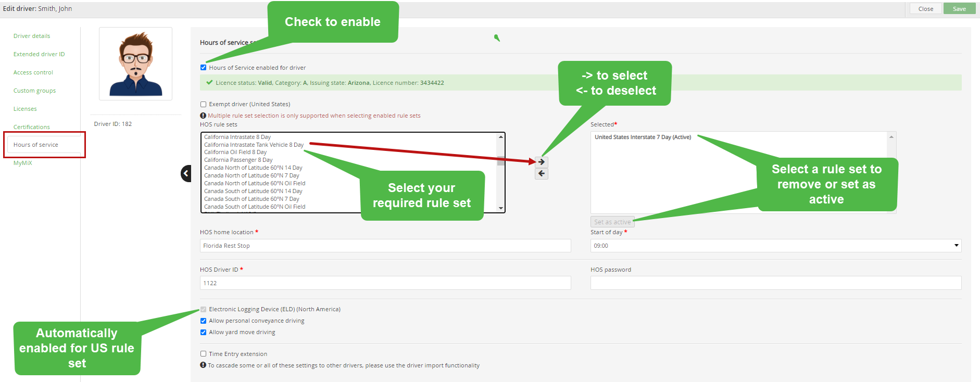Screen dimensions: 980x382
Task: Switch to the Licenses tab
Action: click(x=25, y=109)
